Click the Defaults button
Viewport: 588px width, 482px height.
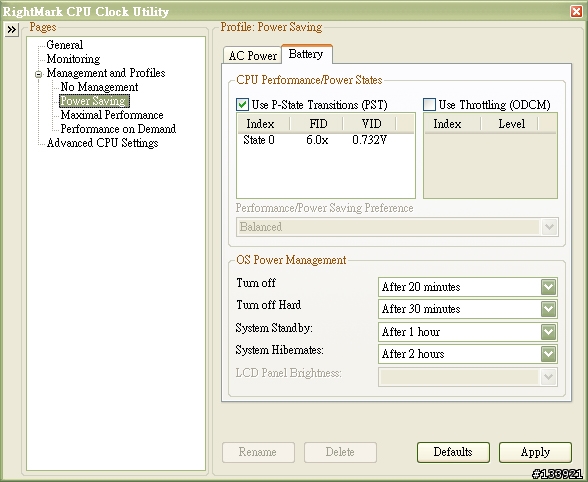pyautogui.click(x=453, y=452)
